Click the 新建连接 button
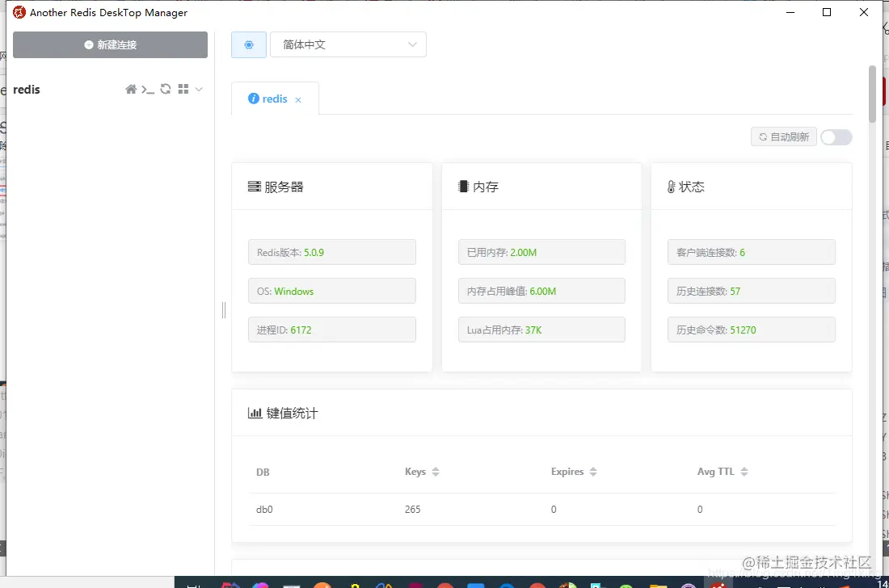 (x=109, y=44)
